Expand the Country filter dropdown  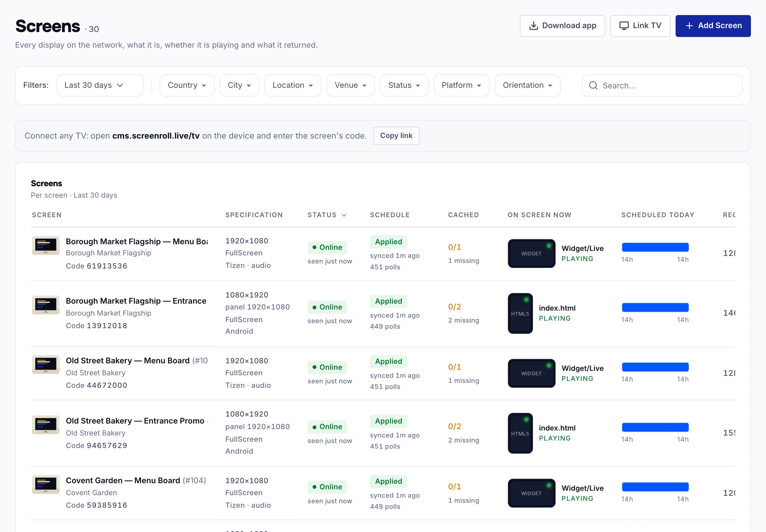pyautogui.click(x=187, y=85)
